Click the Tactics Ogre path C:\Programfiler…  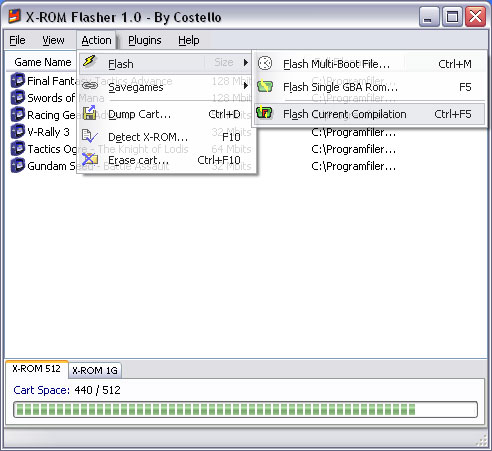pos(353,149)
